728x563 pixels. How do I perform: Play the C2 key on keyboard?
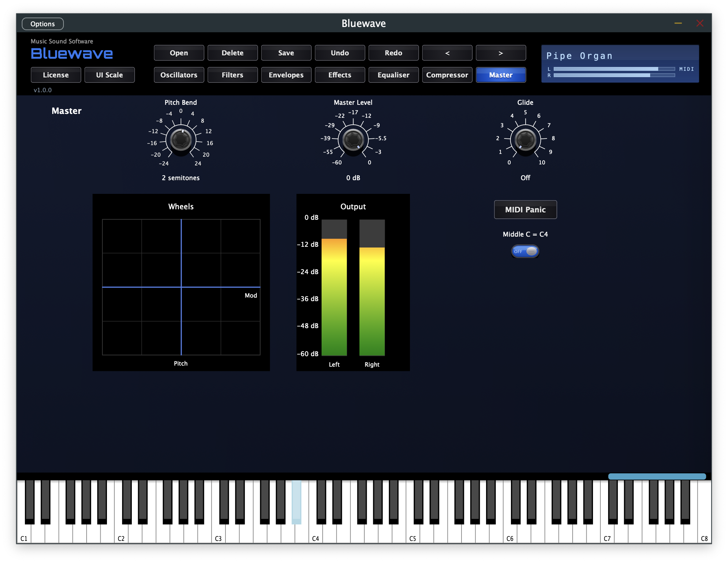click(x=121, y=533)
